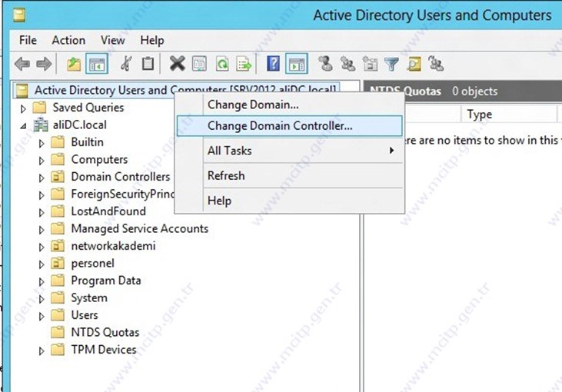Screen dimensions: 562x392
Task: Create new organizational unit toolbar icon
Action: point(370,64)
